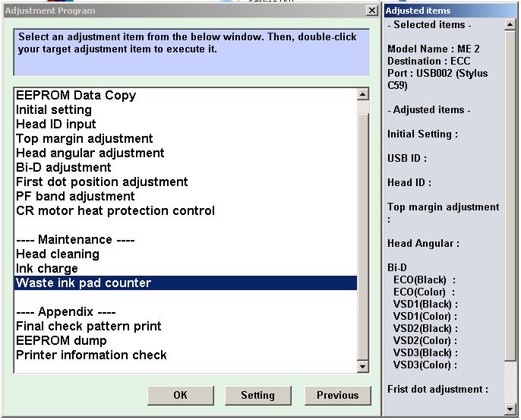Click Port : USB002 text in panel

point(437,80)
